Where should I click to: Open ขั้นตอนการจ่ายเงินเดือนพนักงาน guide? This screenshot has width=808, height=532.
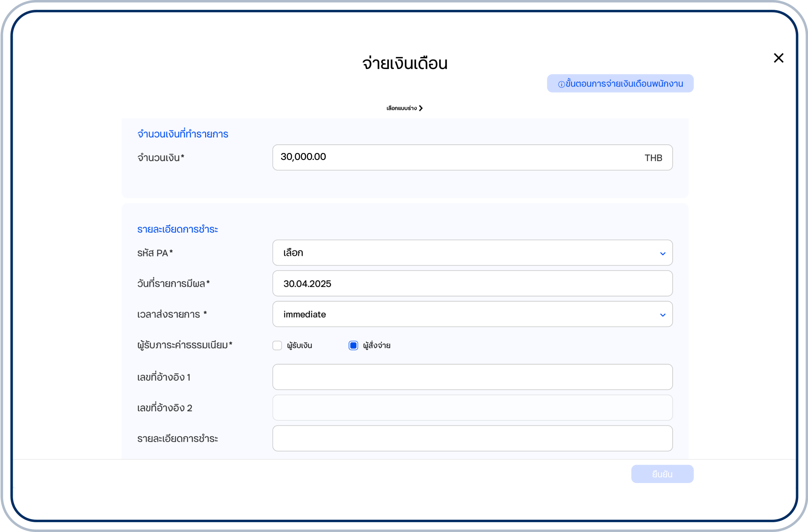point(624,84)
